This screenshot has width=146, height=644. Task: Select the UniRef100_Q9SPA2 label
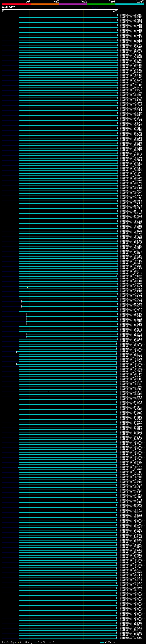[131, 60]
